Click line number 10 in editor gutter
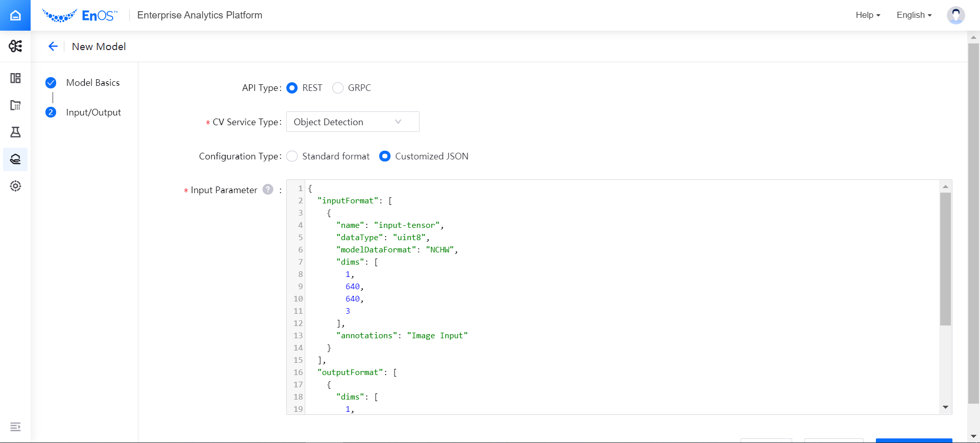980x443 pixels. (x=298, y=299)
